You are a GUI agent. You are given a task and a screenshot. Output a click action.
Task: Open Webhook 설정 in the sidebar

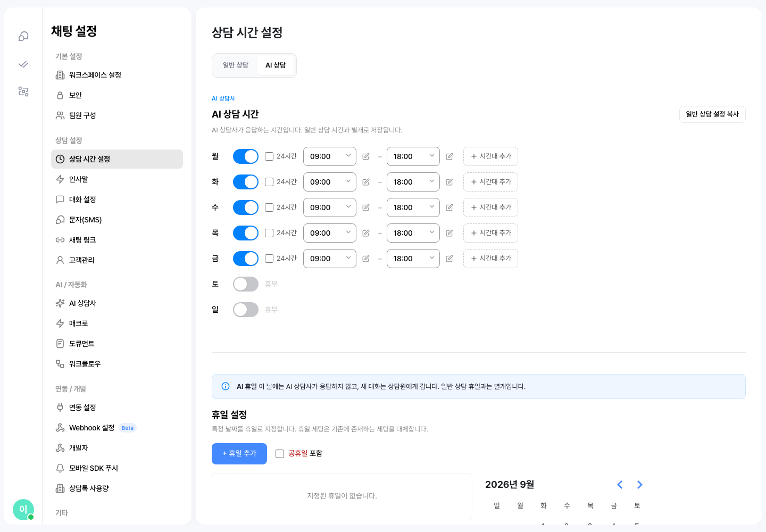117,428
